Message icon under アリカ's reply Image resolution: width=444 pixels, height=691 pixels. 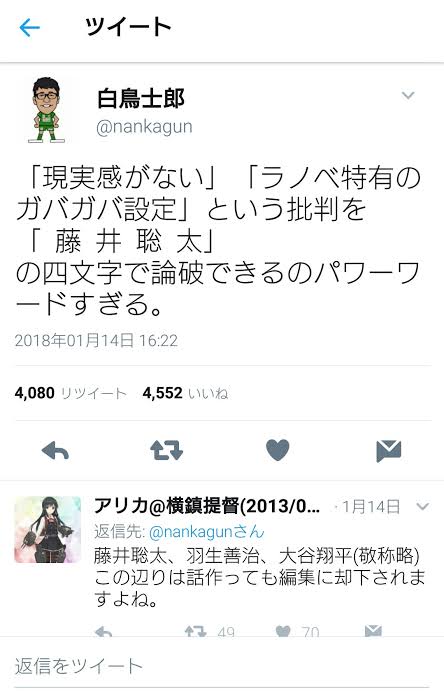(x=373, y=631)
